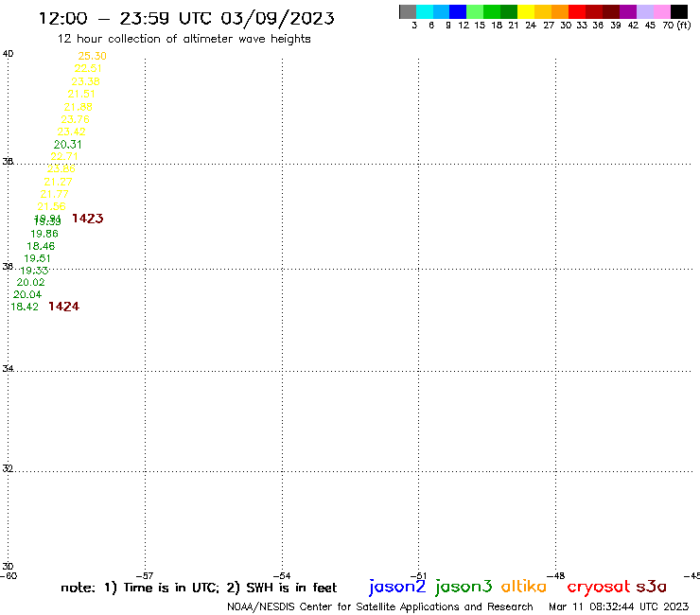This screenshot has width=700, height=615.
Task: Click the '70 (ft)' scale label
Action: (x=676, y=25)
